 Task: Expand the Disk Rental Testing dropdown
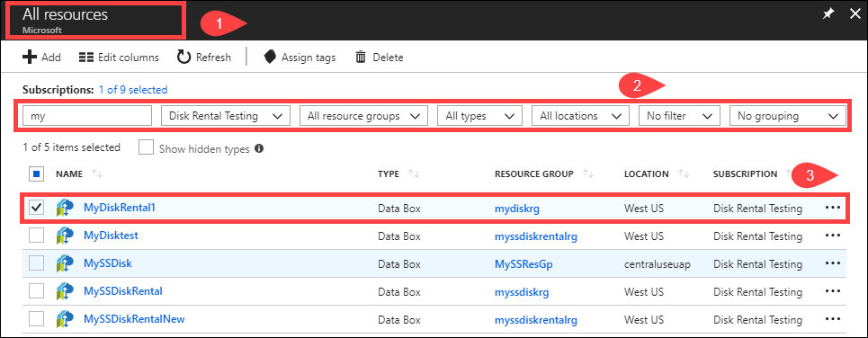coord(225,116)
